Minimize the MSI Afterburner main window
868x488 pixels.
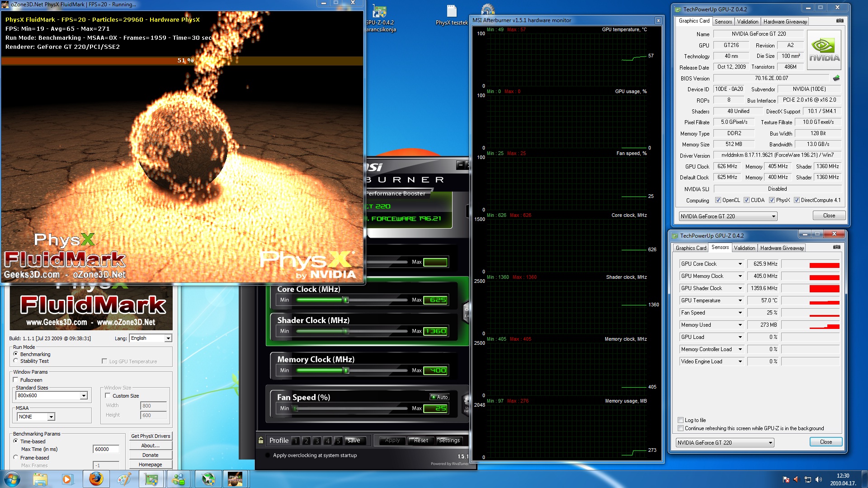tap(460, 165)
